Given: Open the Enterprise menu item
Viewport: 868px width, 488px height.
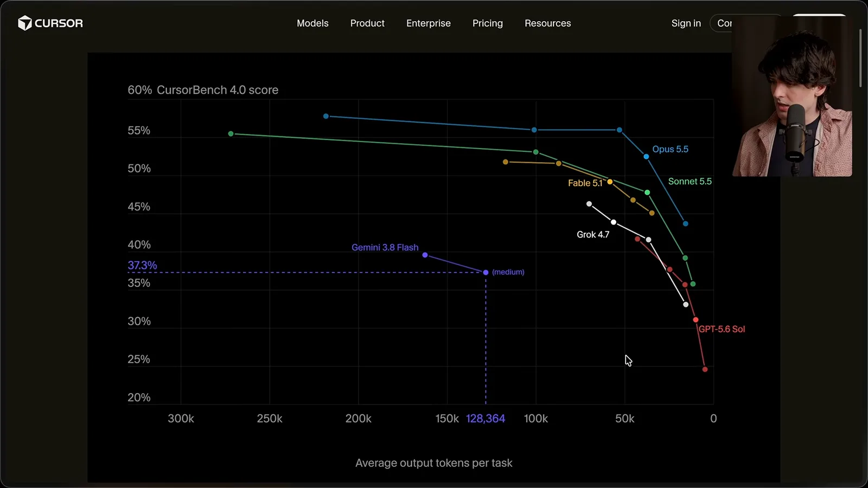Looking at the screenshot, I should tap(429, 23).
